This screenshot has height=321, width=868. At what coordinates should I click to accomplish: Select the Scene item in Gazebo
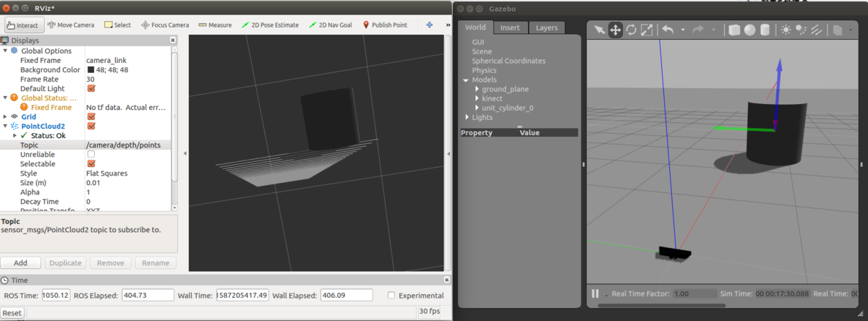[x=482, y=51]
